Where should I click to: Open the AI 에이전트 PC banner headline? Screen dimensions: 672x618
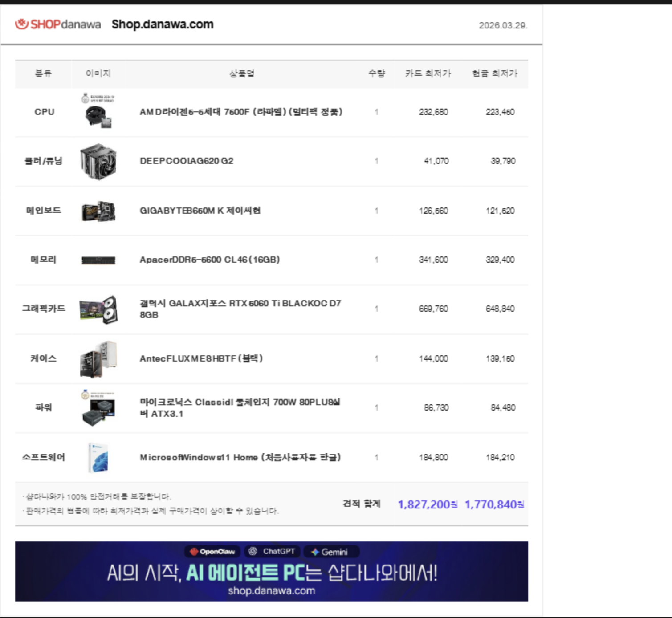[272, 573]
